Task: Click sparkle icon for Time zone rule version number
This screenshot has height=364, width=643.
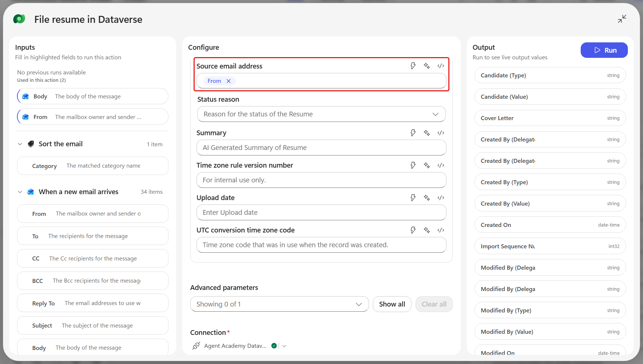Action: (427, 165)
